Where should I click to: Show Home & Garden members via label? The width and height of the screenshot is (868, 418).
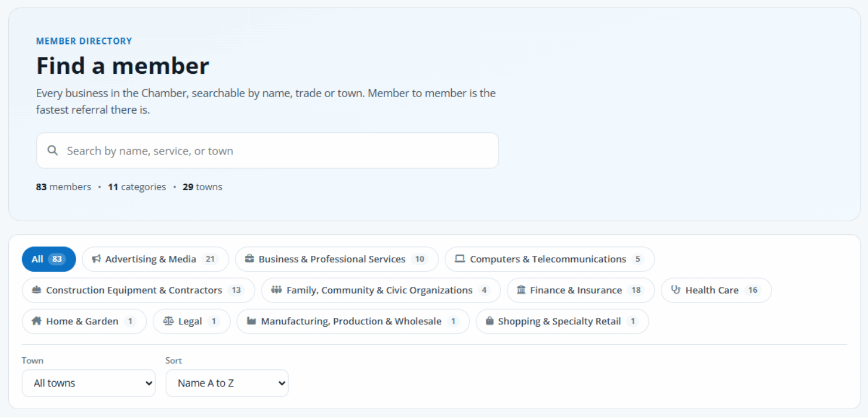pyautogui.click(x=82, y=321)
